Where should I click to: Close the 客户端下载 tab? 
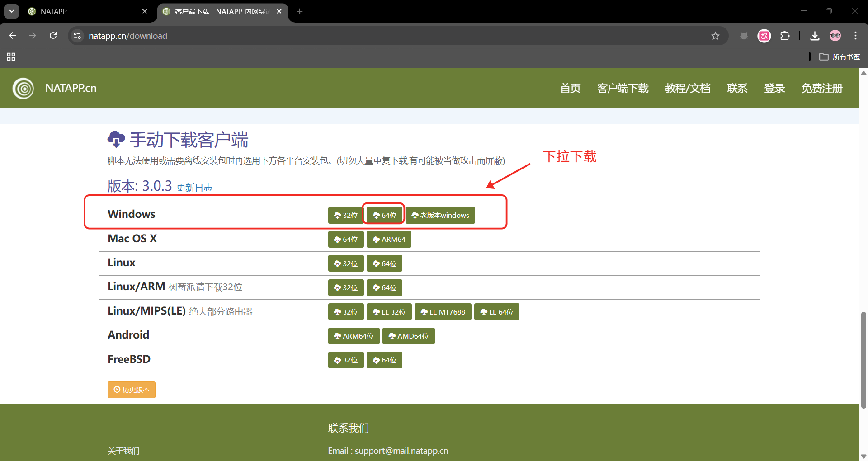[x=279, y=11]
